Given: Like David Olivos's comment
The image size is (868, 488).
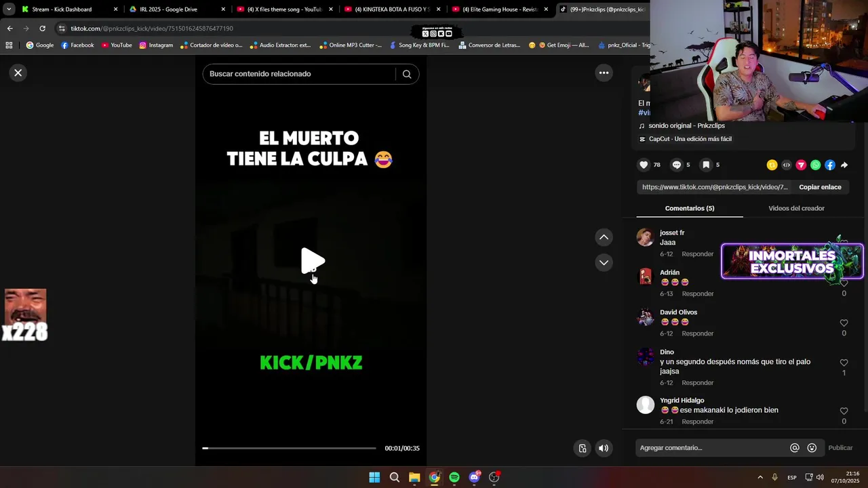Looking at the screenshot, I should (x=844, y=323).
